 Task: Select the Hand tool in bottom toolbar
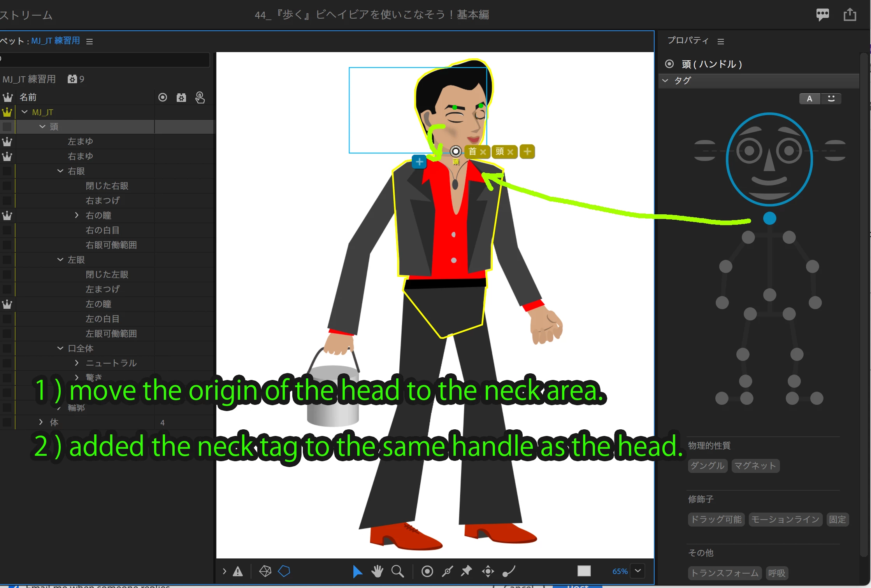click(377, 571)
